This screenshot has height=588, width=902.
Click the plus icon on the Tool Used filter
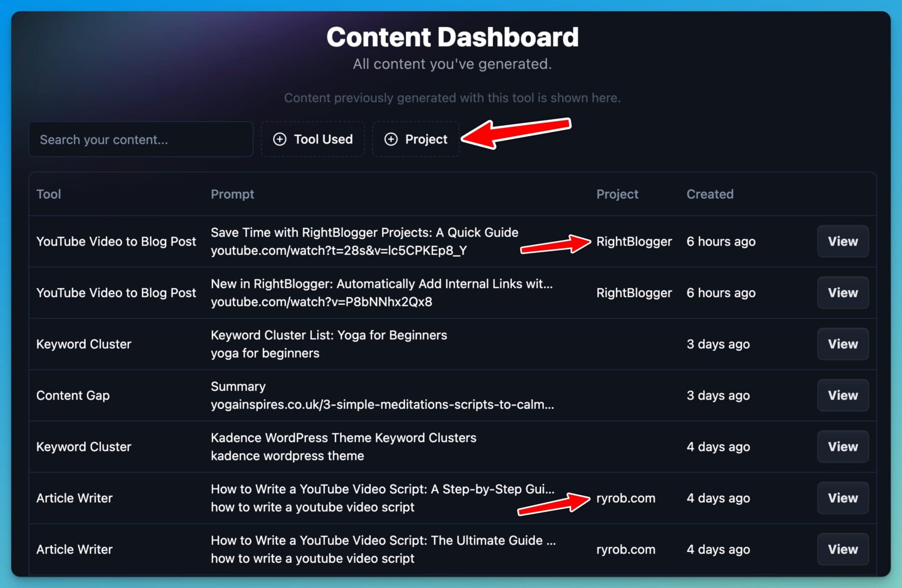point(280,139)
